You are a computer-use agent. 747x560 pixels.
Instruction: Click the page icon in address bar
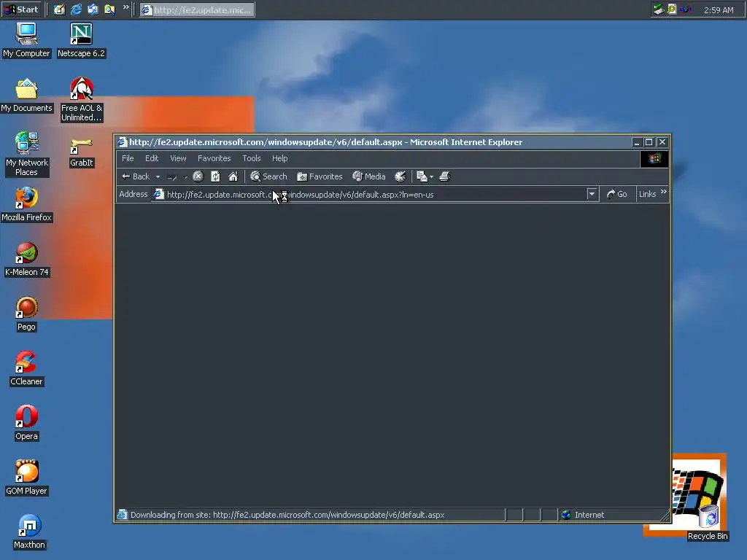pos(158,194)
